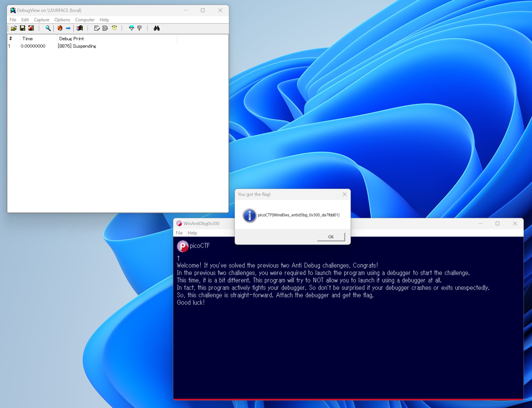Open the Filter/Highlight funnel icon

pos(131,28)
